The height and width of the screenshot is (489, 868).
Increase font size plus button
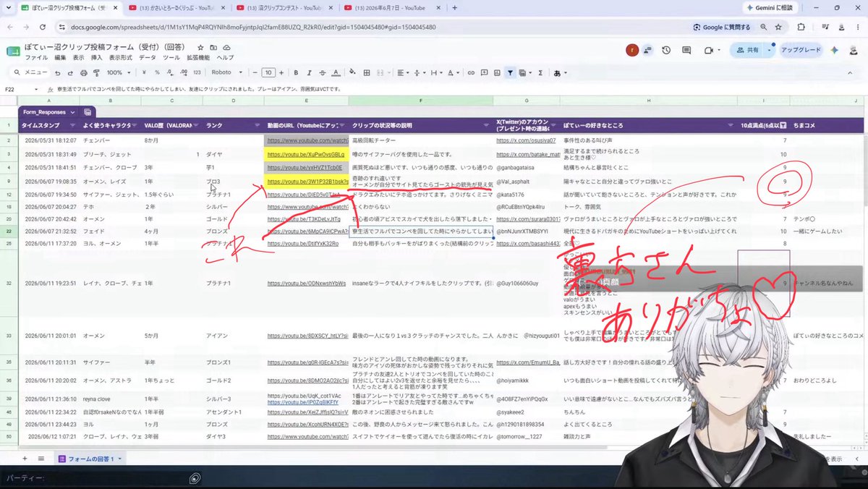281,73
